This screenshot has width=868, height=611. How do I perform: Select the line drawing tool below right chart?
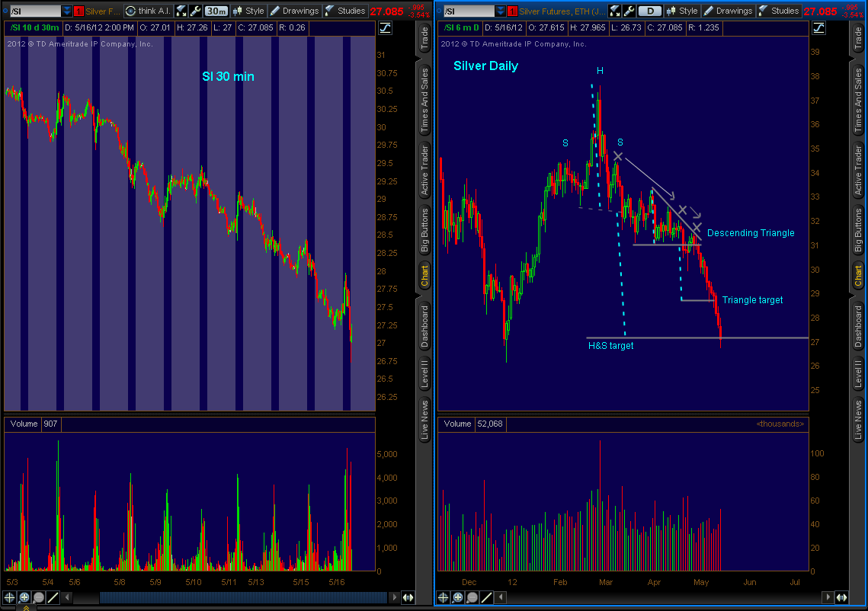pyautogui.click(x=486, y=598)
